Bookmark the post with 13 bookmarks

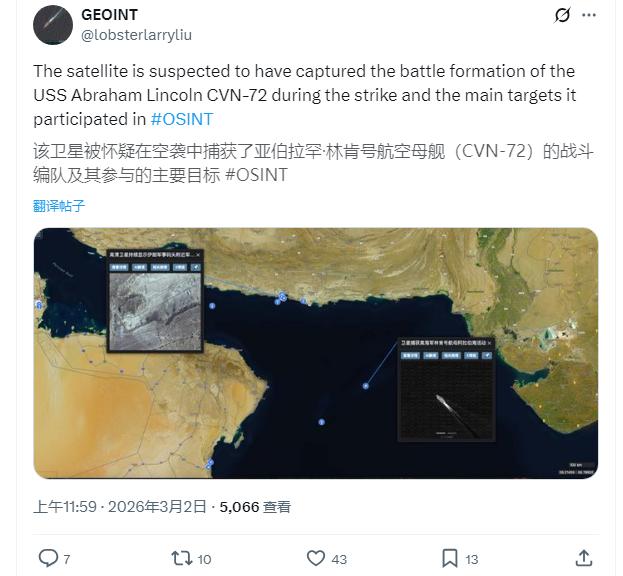click(450, 558)
